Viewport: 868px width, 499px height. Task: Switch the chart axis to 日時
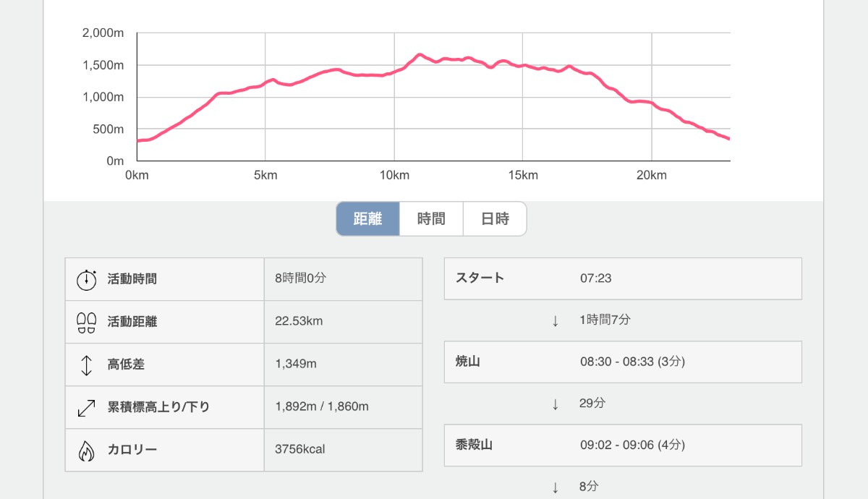[495, 218]
